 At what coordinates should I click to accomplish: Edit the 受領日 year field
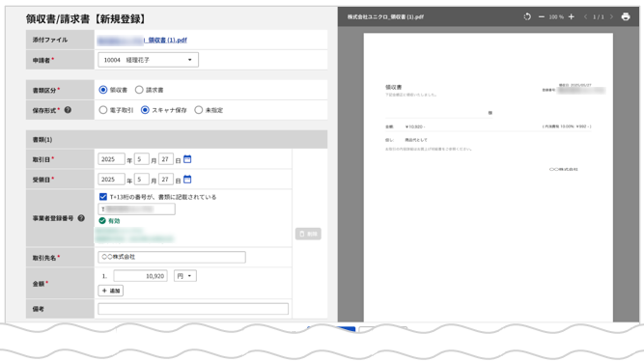[x=111, y=180]
